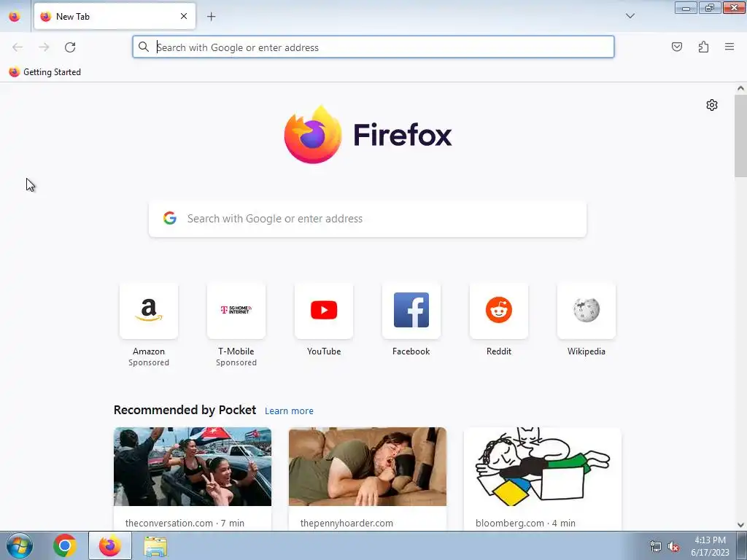Click the network tray icon
Screen dimensions: 747x560
click(656, 547)
